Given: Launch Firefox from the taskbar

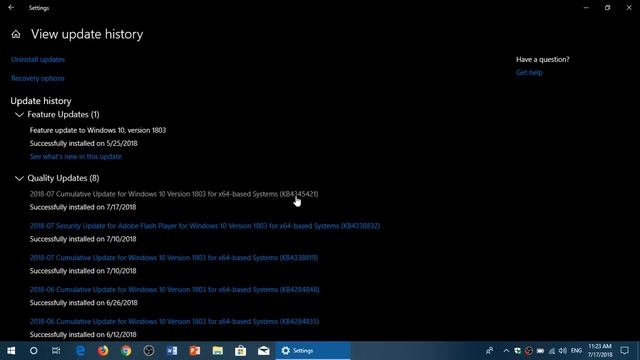Looking at the screenshot, I should click(103, 351).
